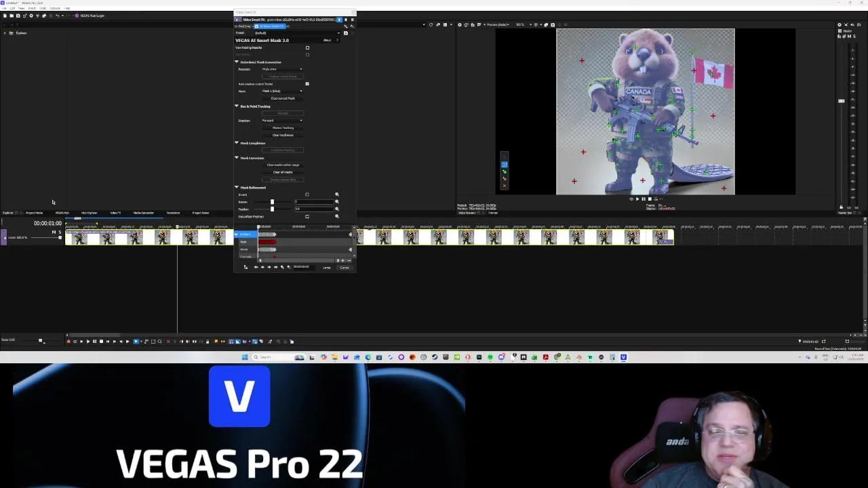Toggle Auto-analyze current frame checkbox

coord(307,84)
